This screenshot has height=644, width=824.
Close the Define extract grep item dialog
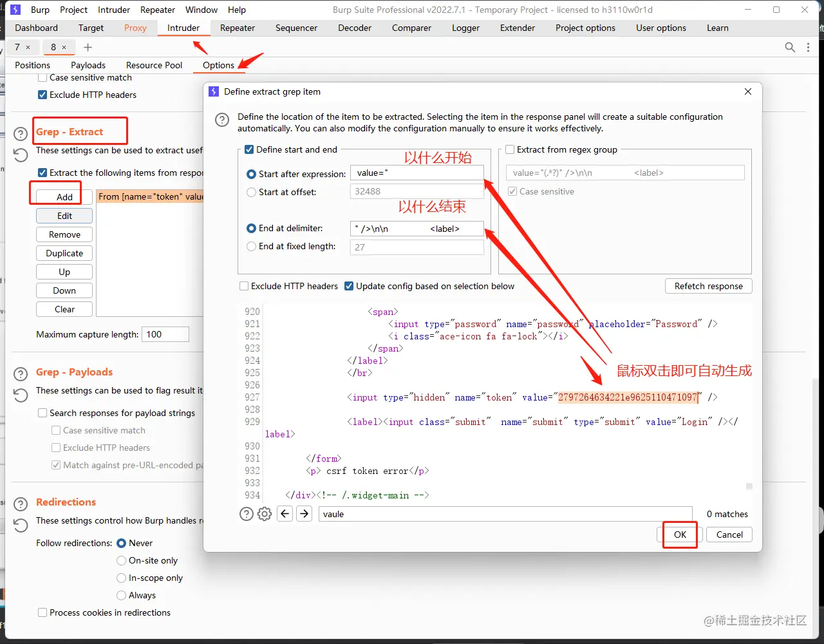(748, 91)
